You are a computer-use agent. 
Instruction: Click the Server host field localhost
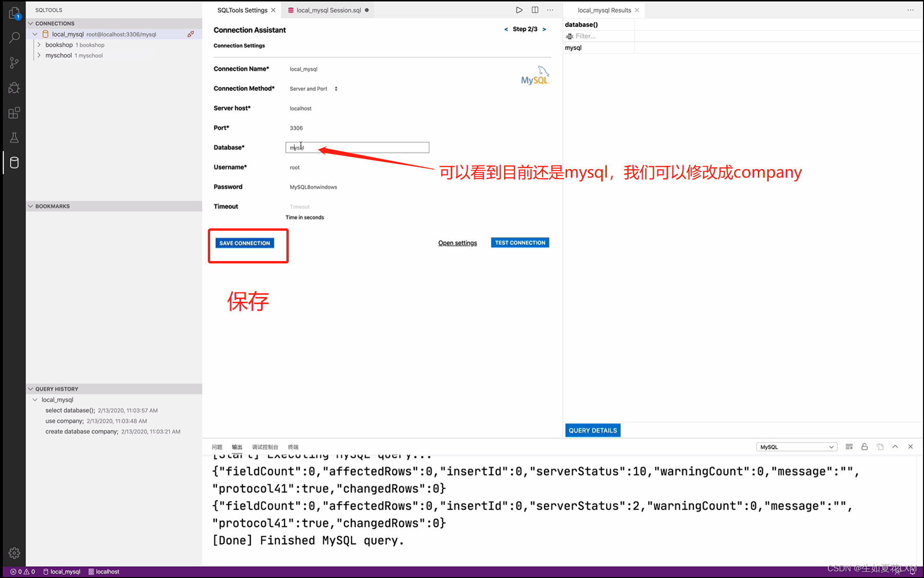pos(357,108)
